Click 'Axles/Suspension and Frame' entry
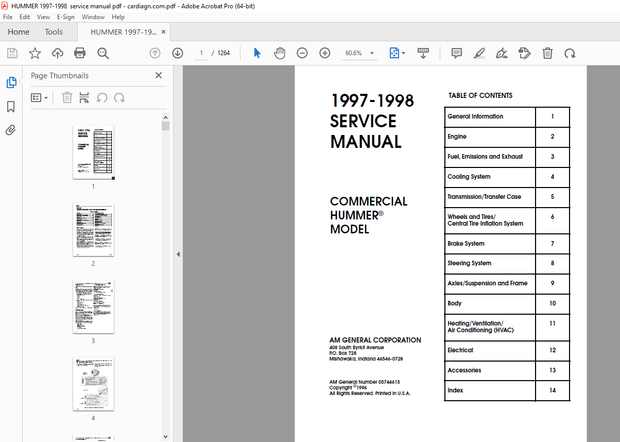Viewport: 620px width, 442px height. click(x=488, y=283)
